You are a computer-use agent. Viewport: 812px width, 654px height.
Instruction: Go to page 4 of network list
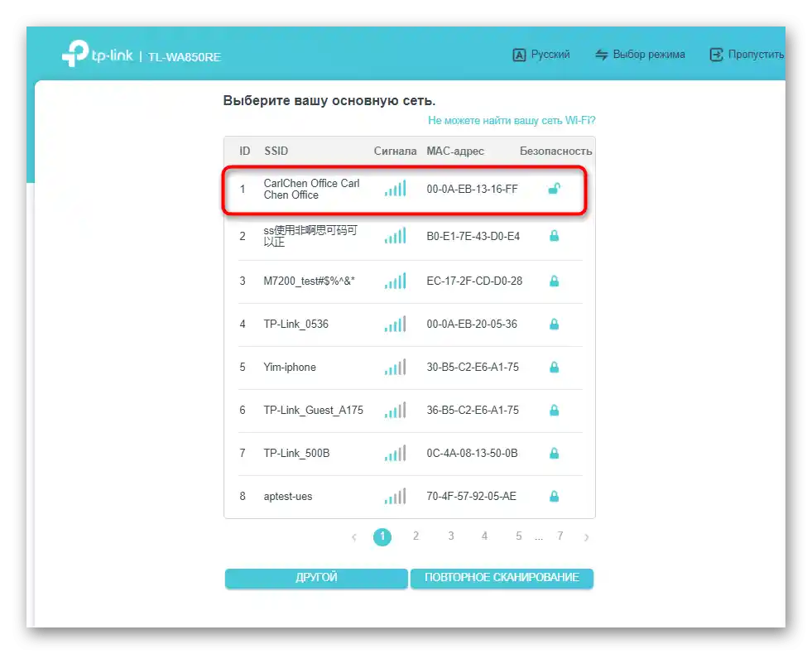coord(485,536)
